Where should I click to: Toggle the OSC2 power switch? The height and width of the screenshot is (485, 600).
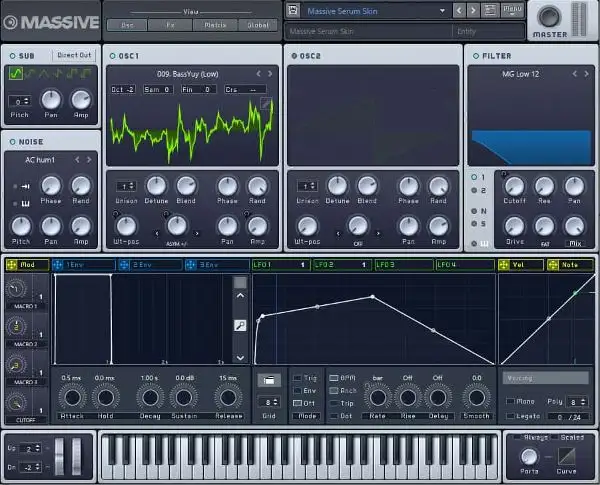(x=292, y=56)
